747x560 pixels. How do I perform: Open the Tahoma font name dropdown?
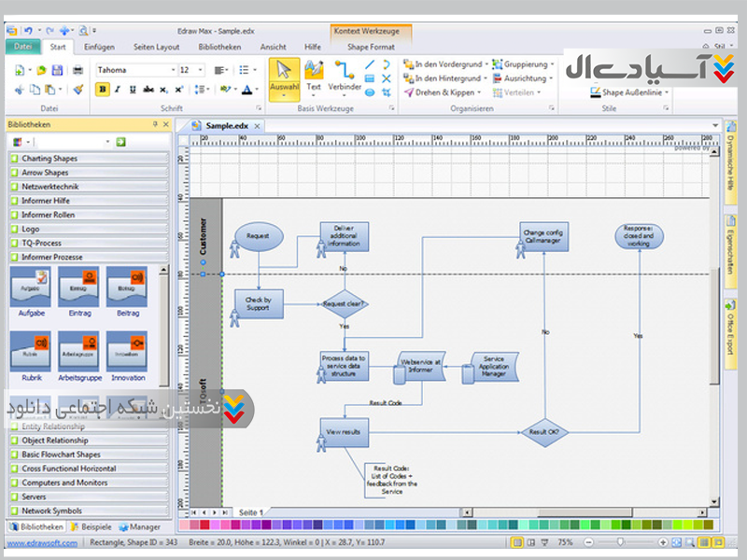tap(173, 70)
